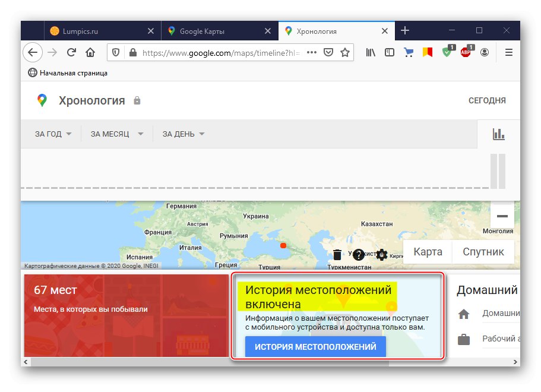Open the Начальная страница bookmark
This screenshot has height=392, width=541.
click(67, 72)
